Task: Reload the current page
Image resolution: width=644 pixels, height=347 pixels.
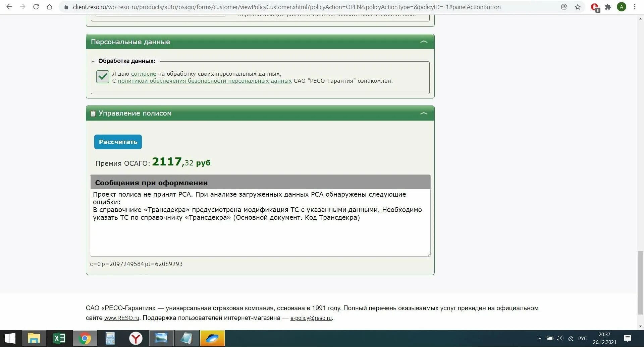Action: 36,7
